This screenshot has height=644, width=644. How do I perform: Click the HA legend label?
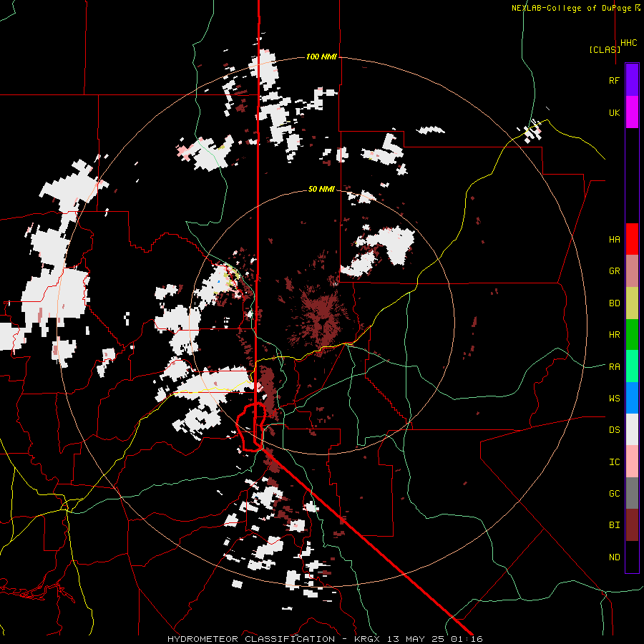point(614,239)
